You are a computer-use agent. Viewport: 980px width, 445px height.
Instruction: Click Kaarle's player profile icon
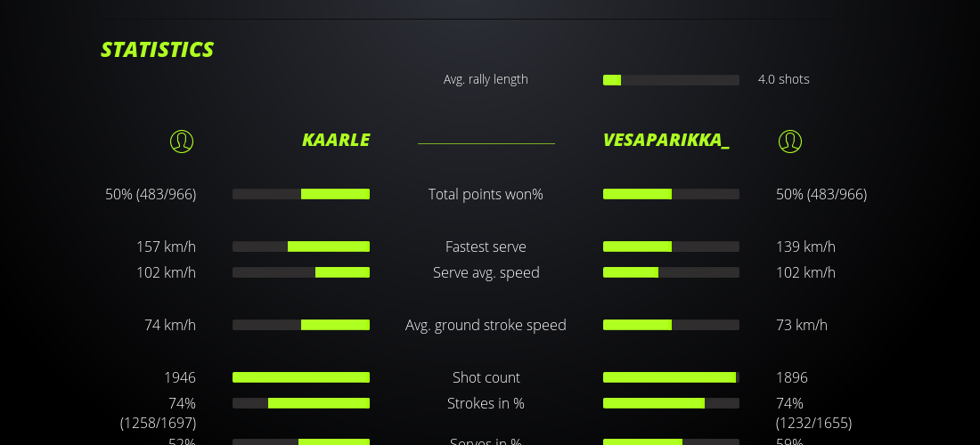click(x=182, y=141)
